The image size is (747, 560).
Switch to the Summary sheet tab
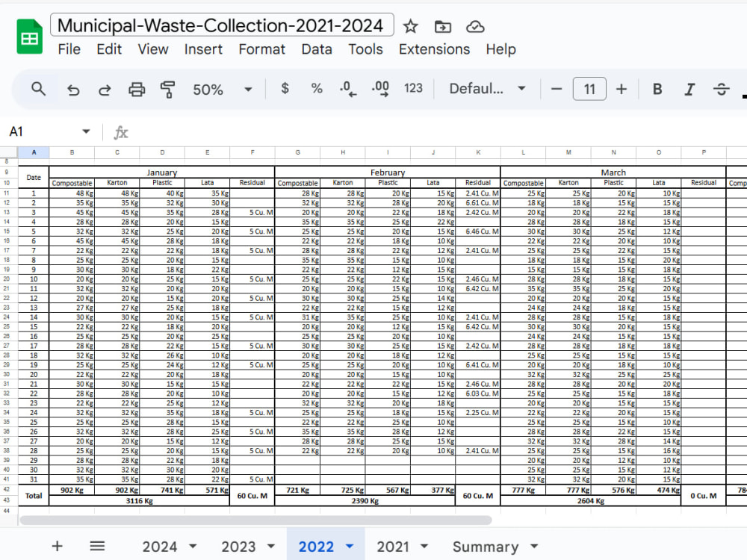coord(486,547)
